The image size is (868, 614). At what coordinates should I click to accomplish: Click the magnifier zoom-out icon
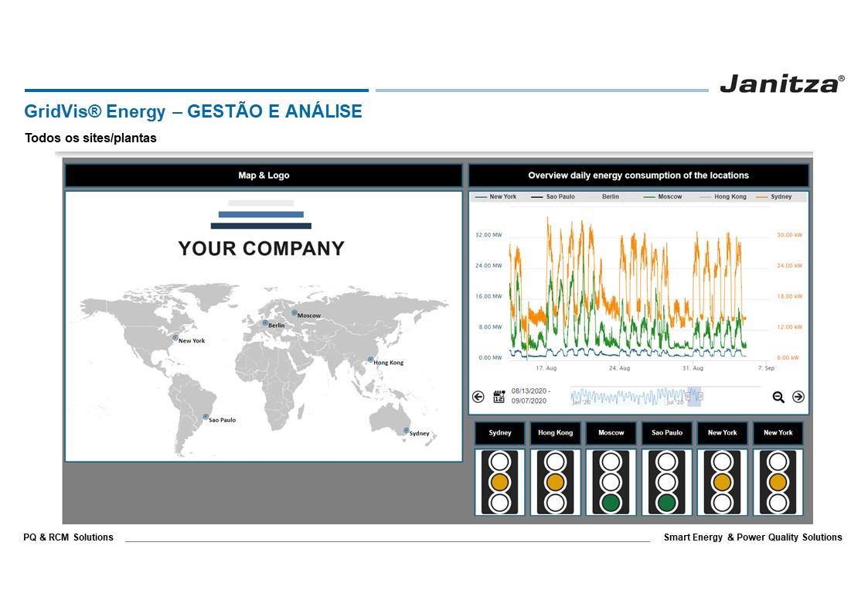pos(778,397)
